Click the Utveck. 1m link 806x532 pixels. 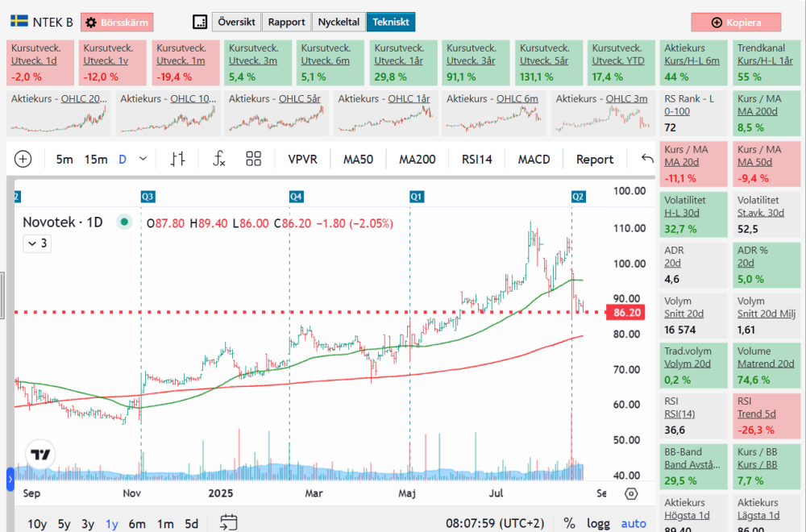181,60
